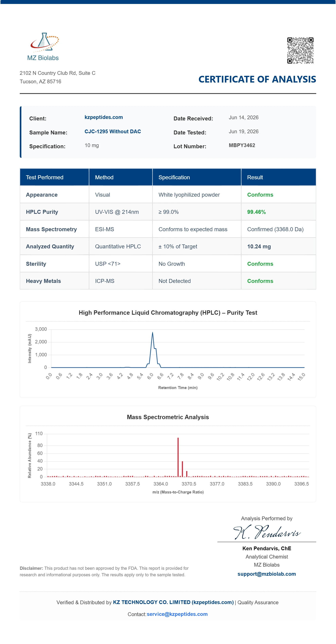Viewport: 336px width, 644px height.
Task: Click the Confirmed (3368.0 Da) result
Action: pyautogui.click(x=275, y=229)
